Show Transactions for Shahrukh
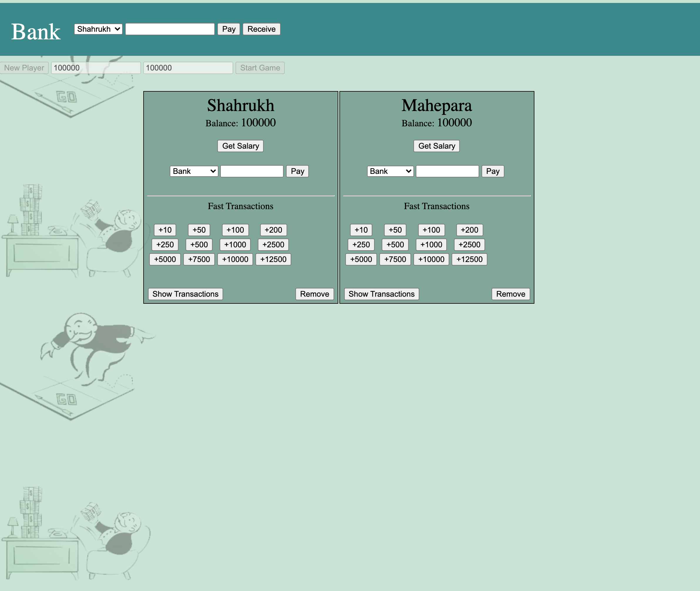Image resolution: width=700 pixels, height=591 pixels. [x=185, y=294]
